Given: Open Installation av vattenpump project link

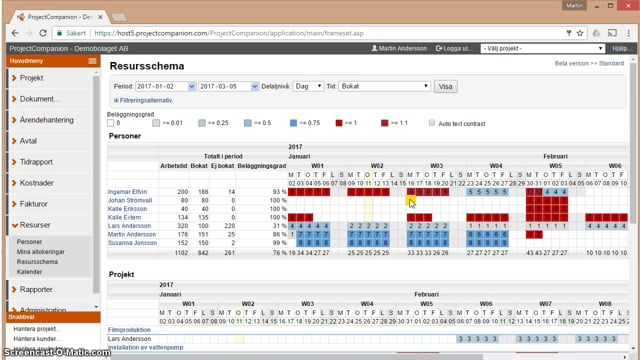Looking at the screenshot, I should coord(145,347).
